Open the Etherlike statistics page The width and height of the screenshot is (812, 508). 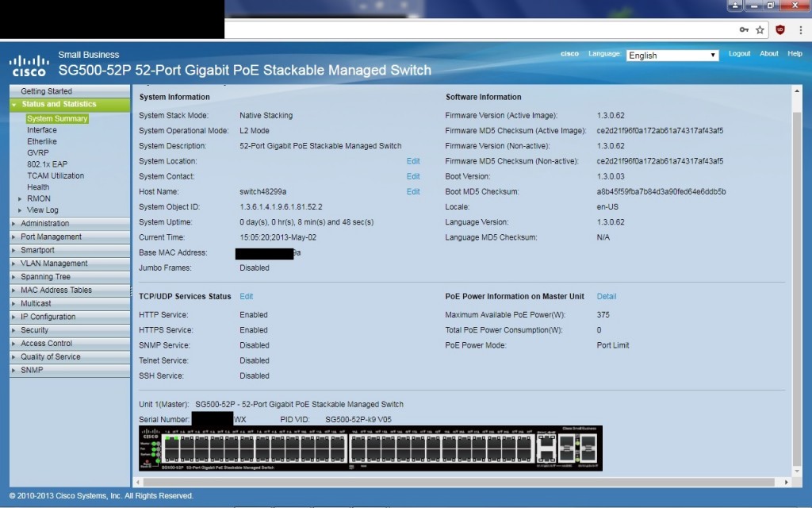pos(42,141)
